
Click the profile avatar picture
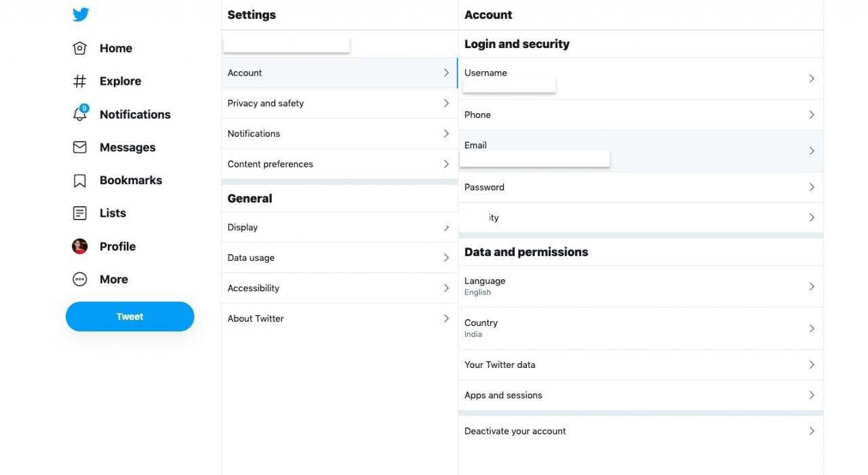coord(80,246)
